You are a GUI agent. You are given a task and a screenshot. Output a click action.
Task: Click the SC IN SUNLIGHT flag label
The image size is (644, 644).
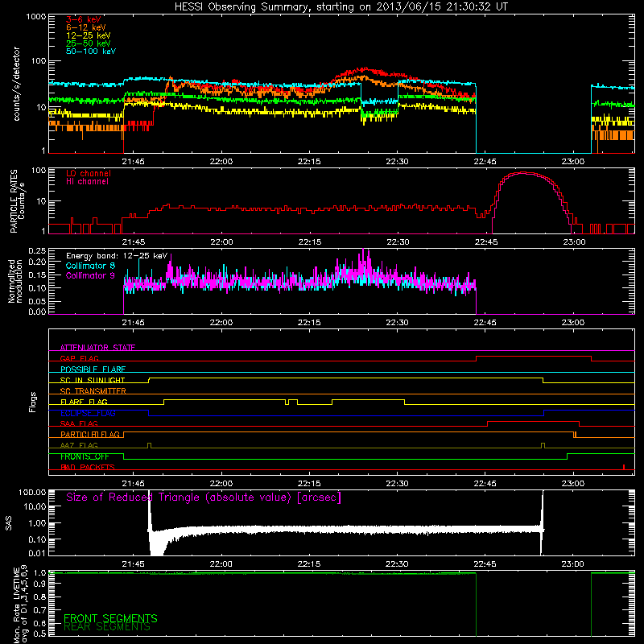[x=93, y=380]
